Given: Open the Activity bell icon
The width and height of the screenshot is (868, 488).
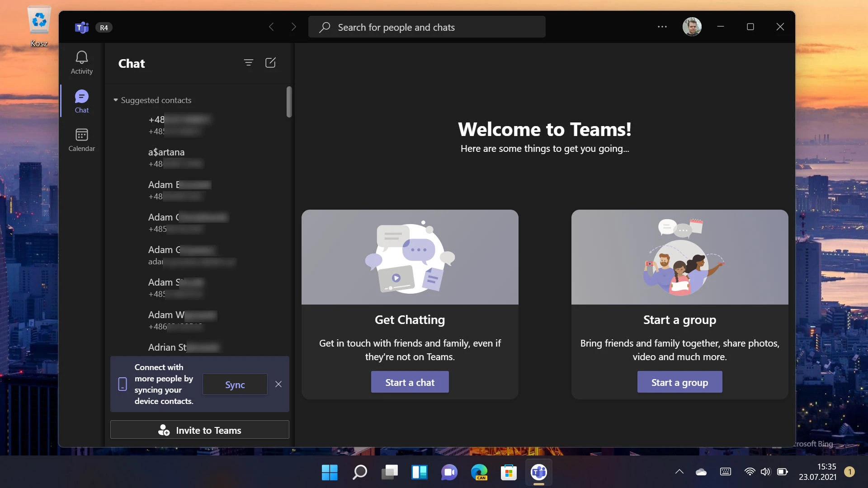Looking at the screenshot, I should pyautogui.click(x=82, y=62).
